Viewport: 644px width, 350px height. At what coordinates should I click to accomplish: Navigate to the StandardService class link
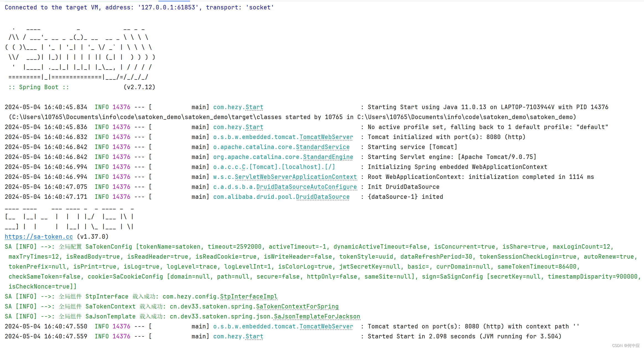(x=322, y=147)
